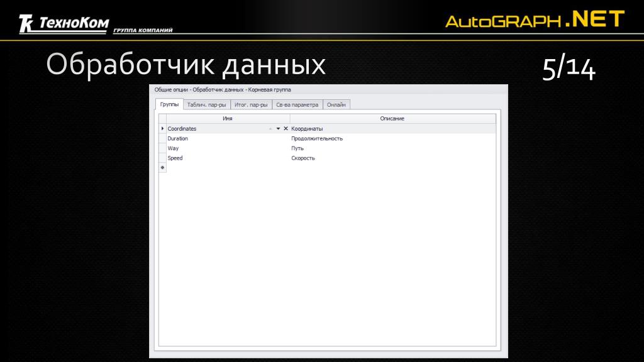Click the Coordinates row indicator arrow

(x=162, y=128)
